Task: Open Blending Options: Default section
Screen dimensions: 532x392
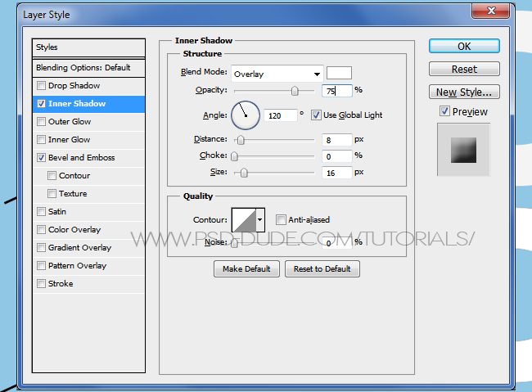Action: point(89,68)
